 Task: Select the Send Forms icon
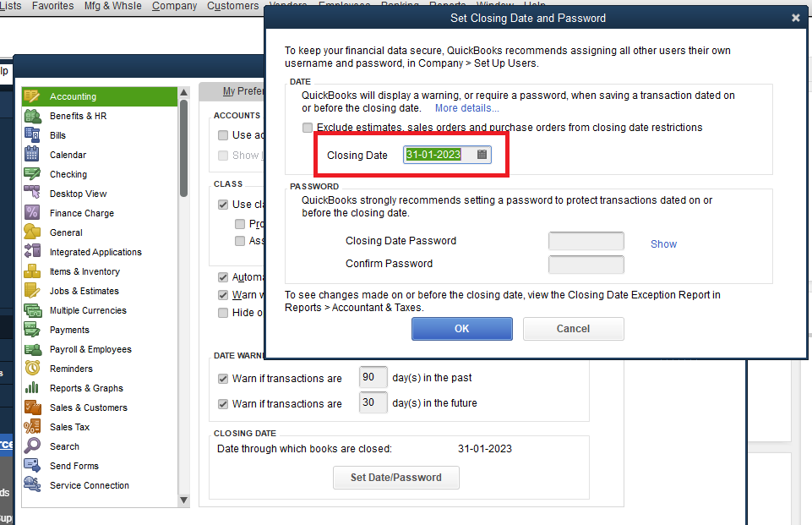pyautogui.click(x=32, y=466)
